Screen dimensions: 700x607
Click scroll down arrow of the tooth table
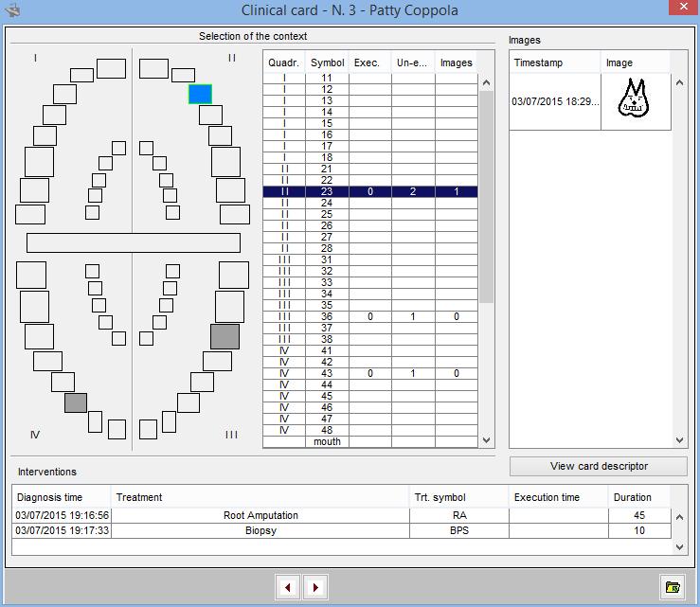pos(487,440)
